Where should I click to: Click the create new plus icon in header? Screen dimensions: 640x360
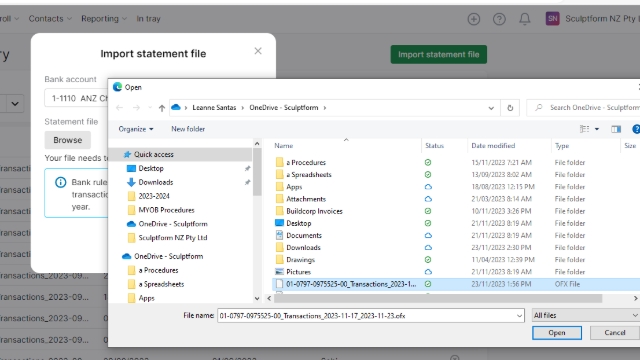[473, 19]
